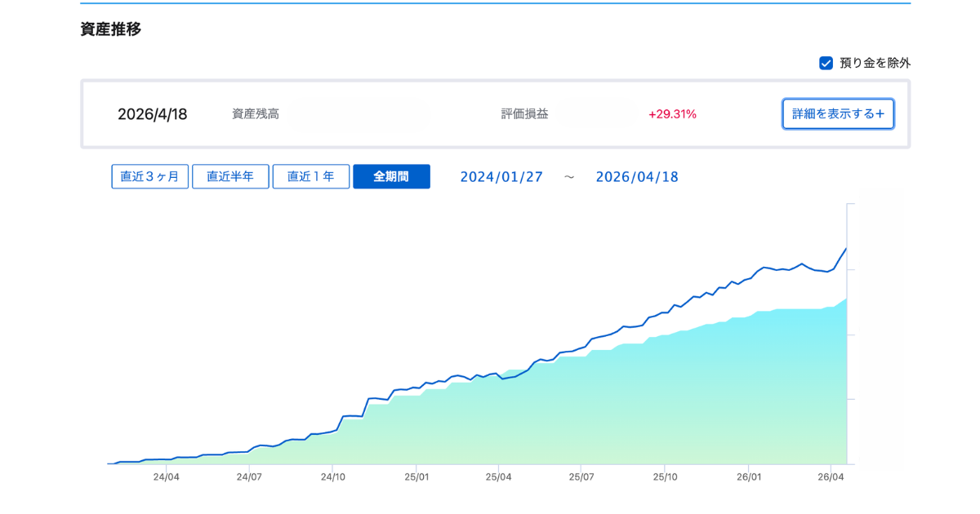Image resolution: width=980 pixels, height=514 pixels.
Task: Toggle the 預り金を除外 checkbox
Action: tap(826, 63)
